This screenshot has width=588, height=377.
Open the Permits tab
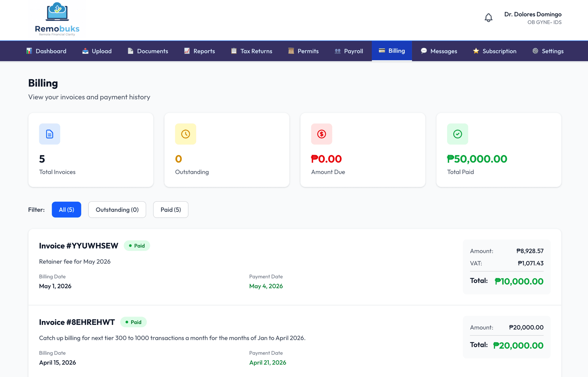(303, 51)
